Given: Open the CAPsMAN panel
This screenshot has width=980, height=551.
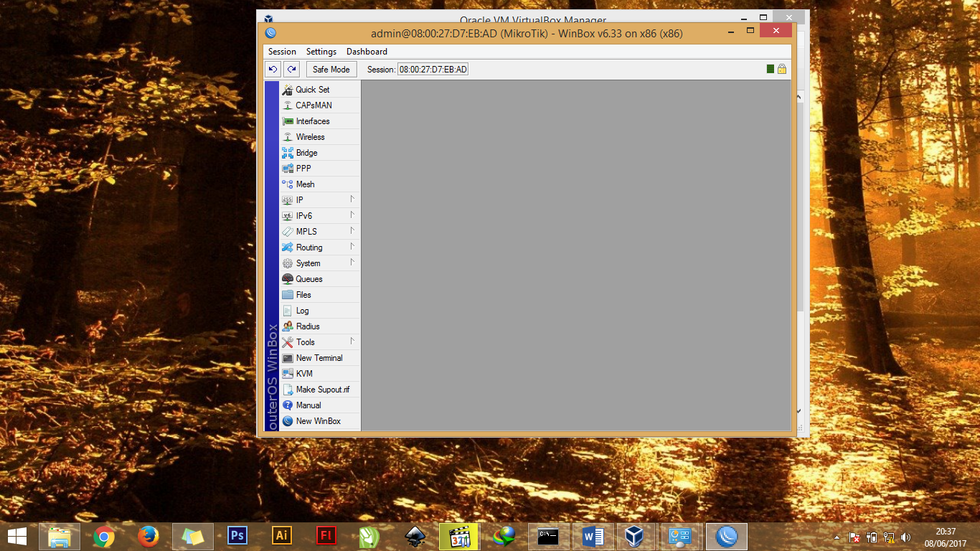Looking at the screenshot, I should 319,105.
